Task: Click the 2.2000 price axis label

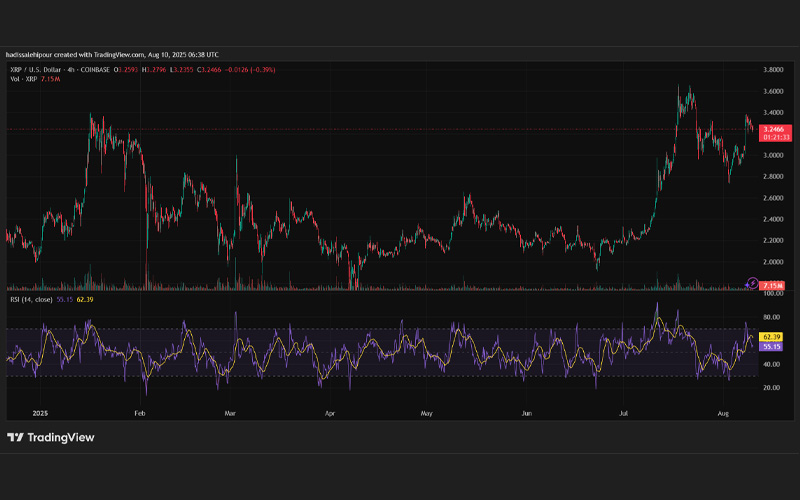Action: (773, 240)
